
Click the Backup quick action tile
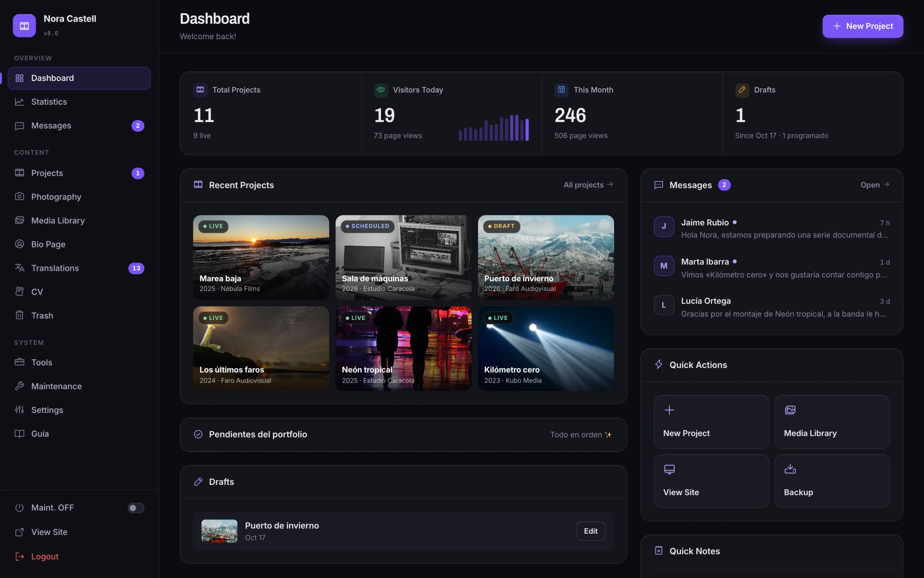coord(832,481)
